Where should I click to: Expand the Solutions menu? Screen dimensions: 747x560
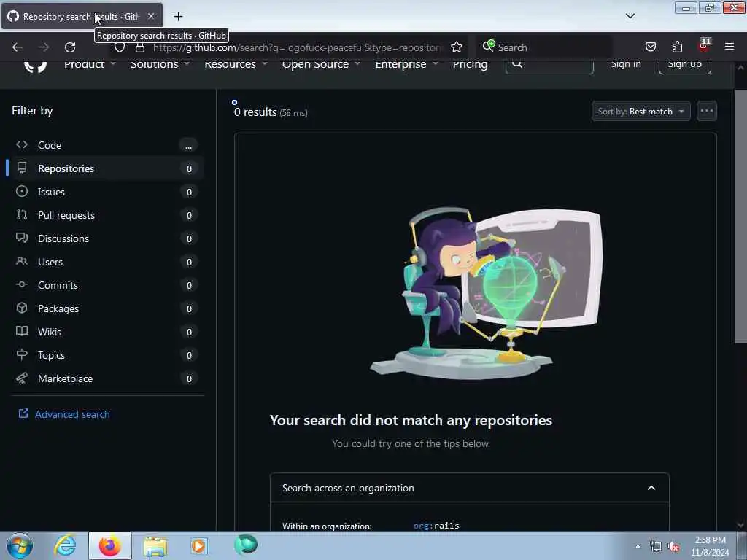pos(160,65)
